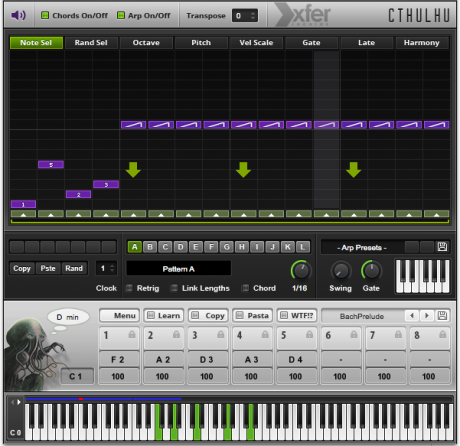Open the BachPrelude preset dropdown
Screen dimensions: 460x446
(362, 316)
